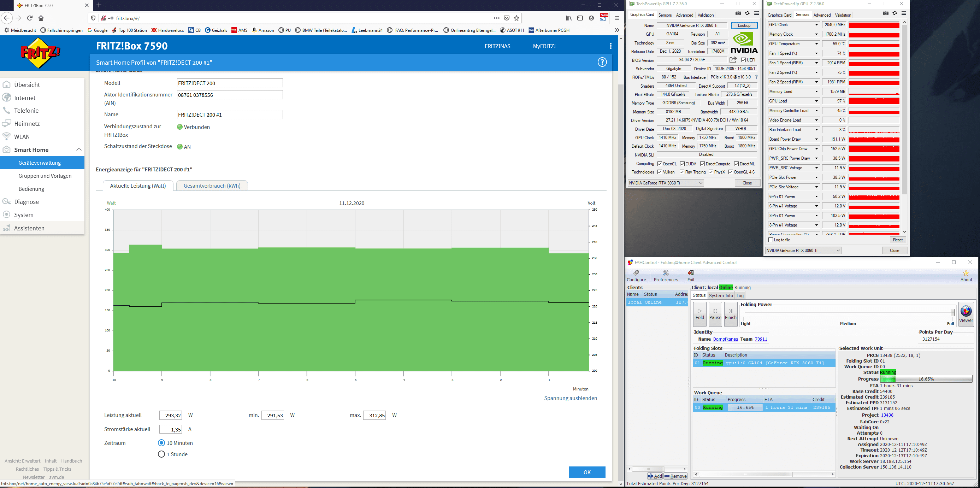Click the FRITZ! logo

tap(40, 53)
